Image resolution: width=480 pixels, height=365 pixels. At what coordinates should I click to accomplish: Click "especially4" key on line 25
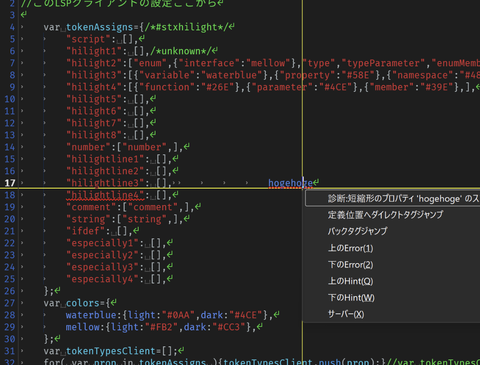click(x=102, y=279)
